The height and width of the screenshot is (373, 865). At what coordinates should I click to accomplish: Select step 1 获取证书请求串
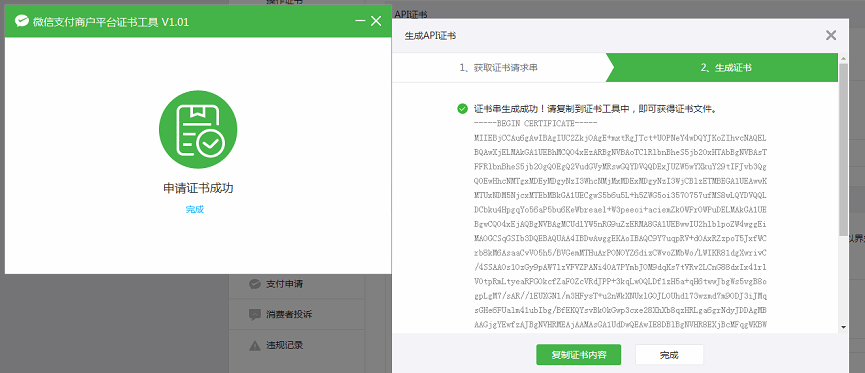pos(499,68)
